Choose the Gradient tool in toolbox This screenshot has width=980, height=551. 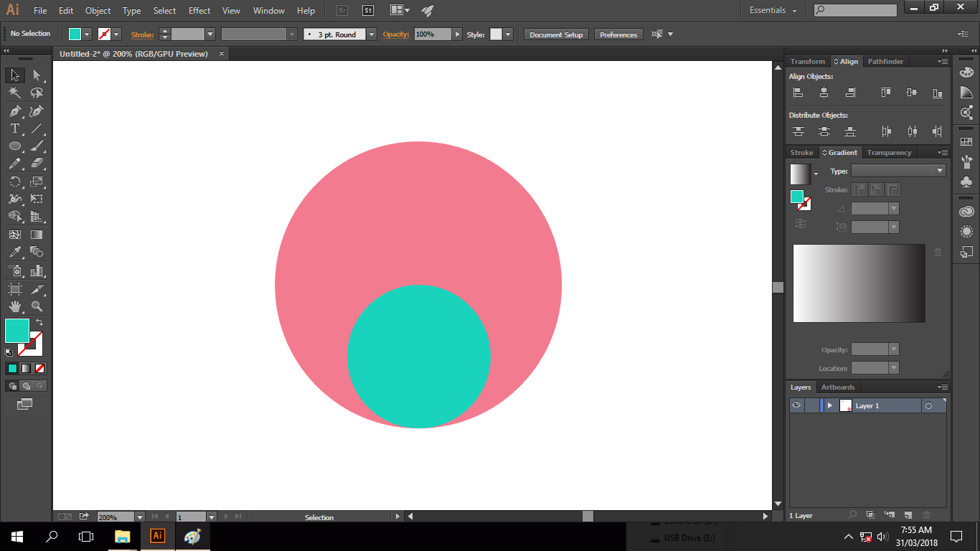click(x=37, y=235)
